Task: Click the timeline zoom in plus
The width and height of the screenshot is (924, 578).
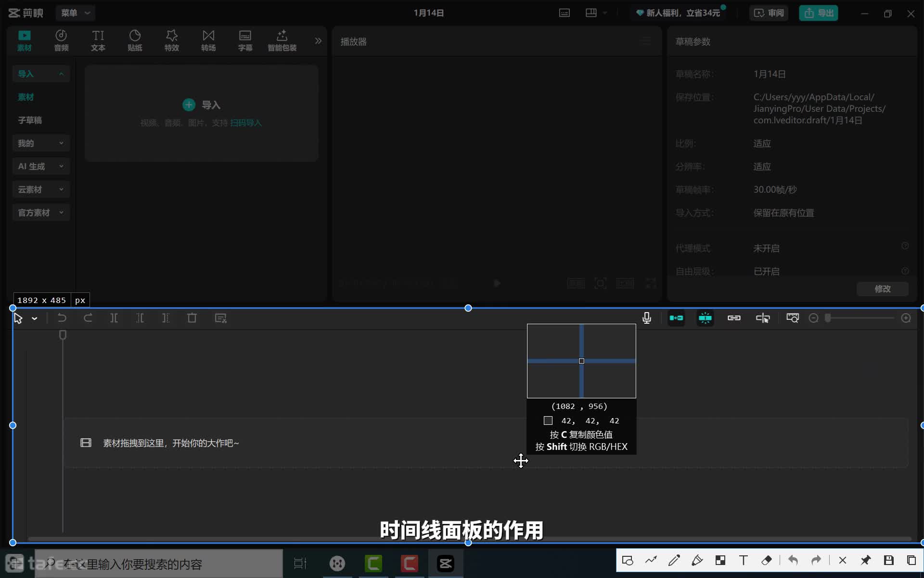Action: tap(906, 318)
